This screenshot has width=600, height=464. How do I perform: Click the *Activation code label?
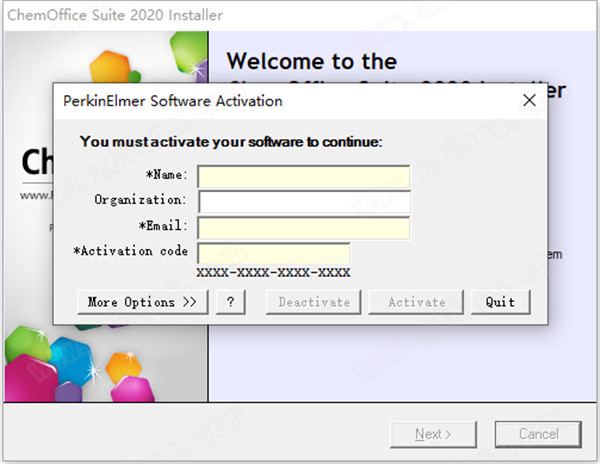tap(130, 251)
